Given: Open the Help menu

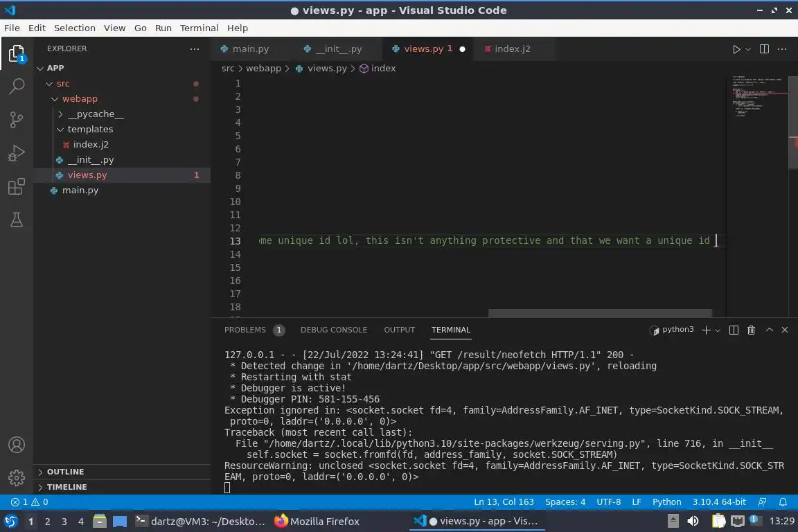Looking at the screenshot, I should pyautogui.click(x=237, y=28).
